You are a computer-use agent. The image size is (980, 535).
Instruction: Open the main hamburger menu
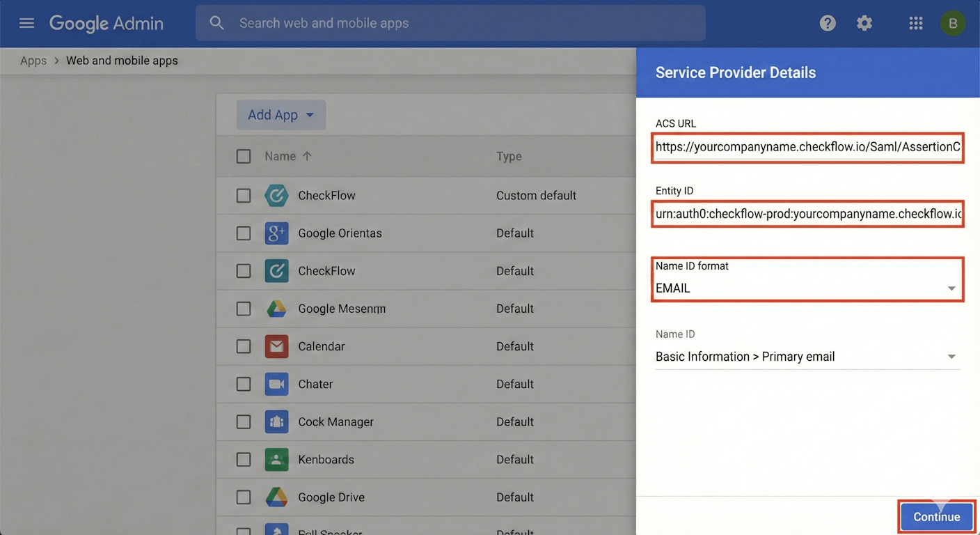tap(26, 23)
